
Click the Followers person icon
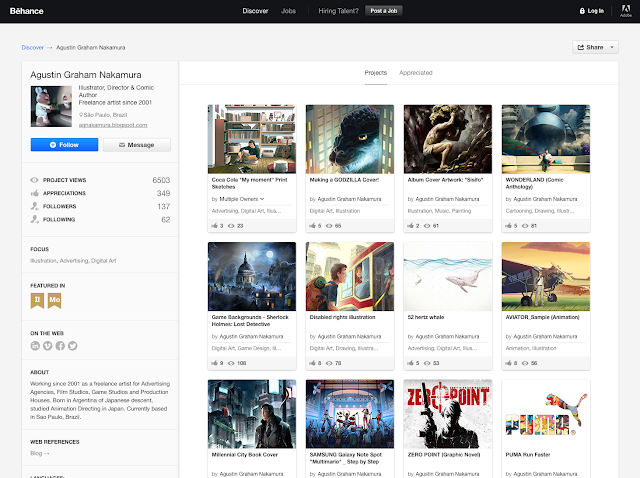click(34, 206)
